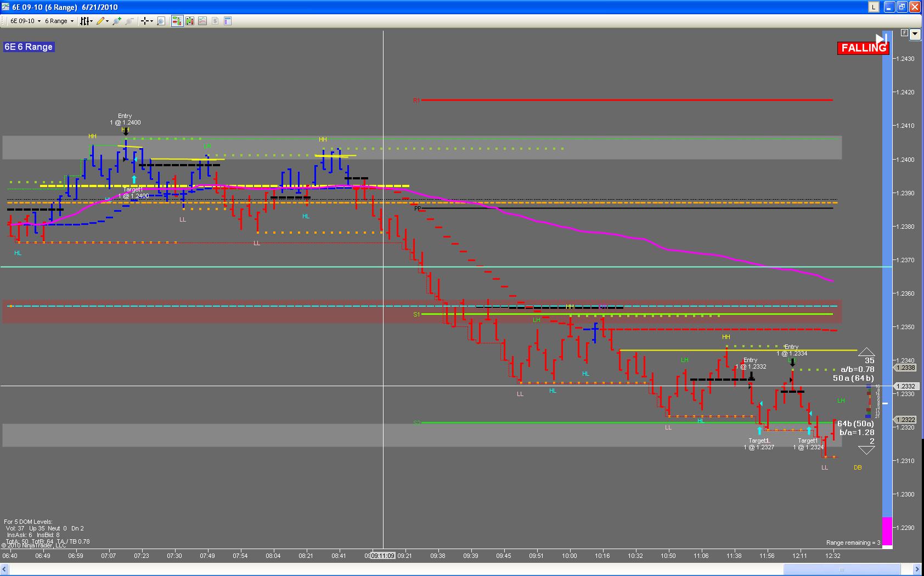Image resolution: width=924 pixels, height=576 pixels.
Task: Expand the chart style dropdown arrow
Action: click(x=92, y=21)
